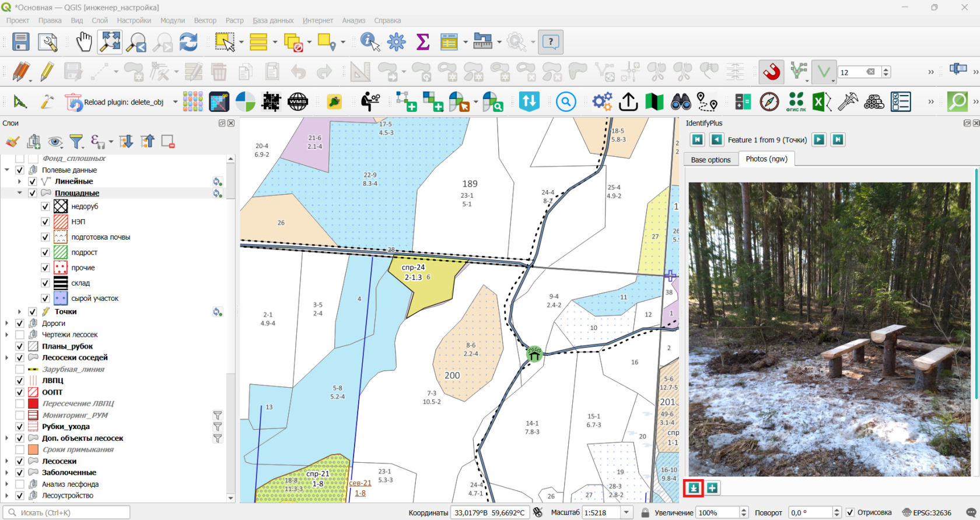Uncheck the НЭП layer checkbox

point(45,222)
